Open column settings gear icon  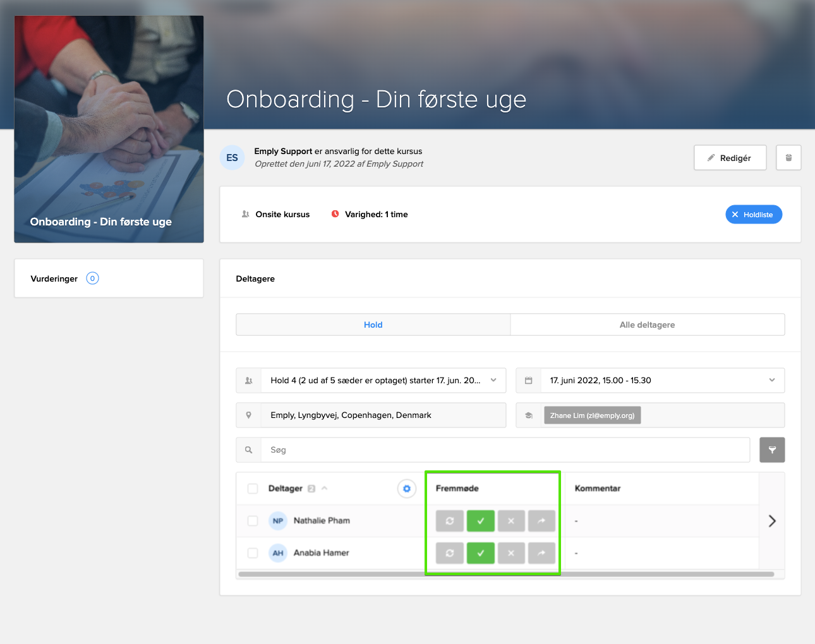coord(406,489)
